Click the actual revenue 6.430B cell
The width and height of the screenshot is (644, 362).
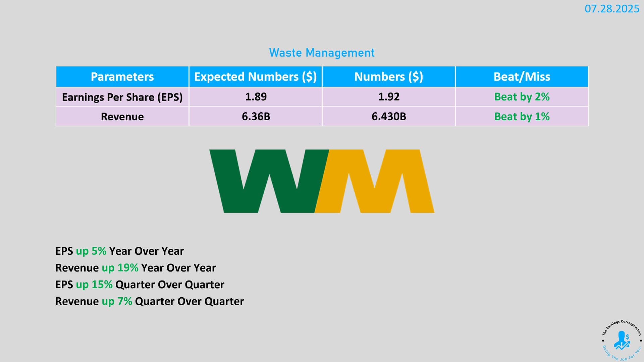click(389, 117)
